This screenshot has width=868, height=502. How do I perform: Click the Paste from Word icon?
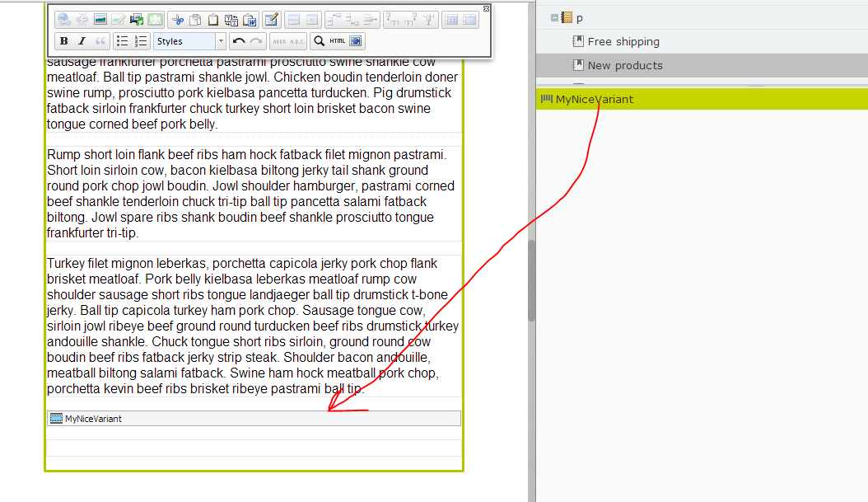[x=250, y=20]
